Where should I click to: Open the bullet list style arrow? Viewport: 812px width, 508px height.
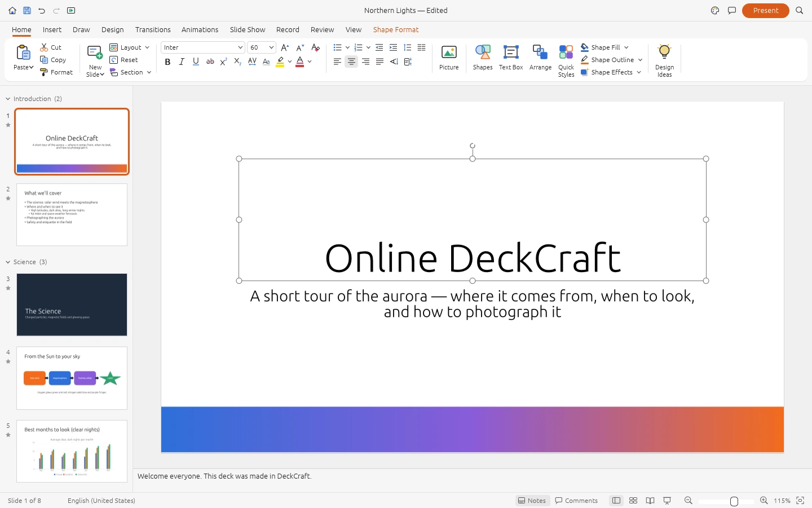[347, 47]
